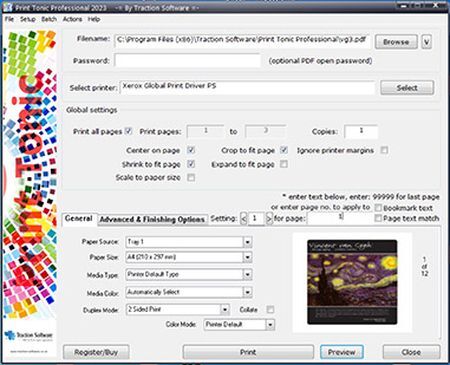Open the Duplex Mode dropdown
Image resolution: width=450 pixels, height=365 pixels.
[x=225, y=310]
